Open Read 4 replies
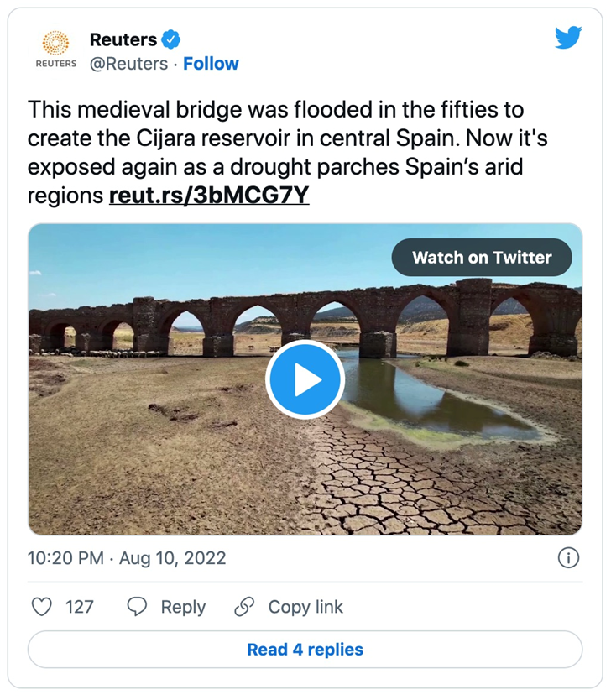The height and width of the screenshot is (700, 611). point(305,650)
